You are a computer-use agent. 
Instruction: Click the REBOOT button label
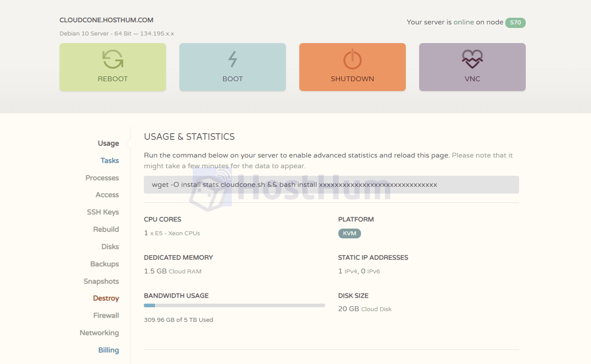point(113,79)
